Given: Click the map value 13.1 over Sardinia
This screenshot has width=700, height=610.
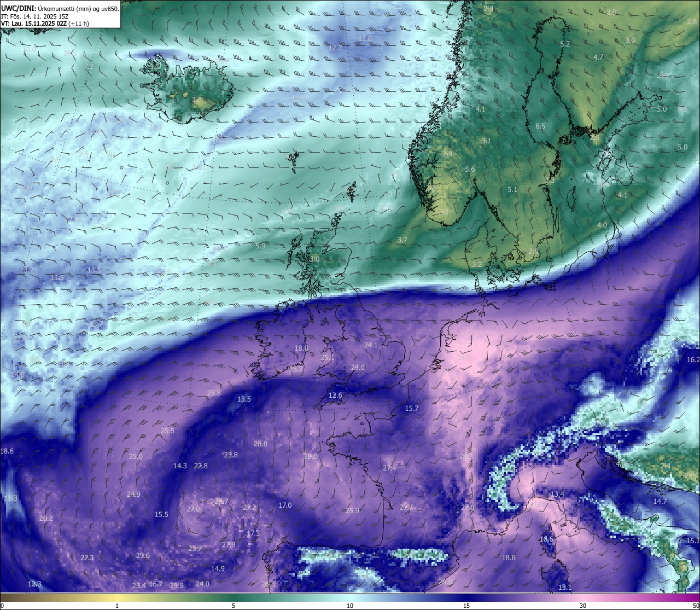Looking at the screenshot, I should [565, 588].
